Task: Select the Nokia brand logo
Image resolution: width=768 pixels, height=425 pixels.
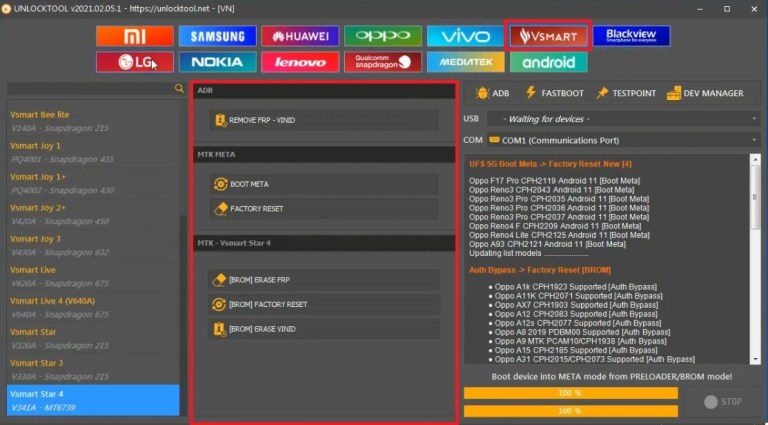Action: click(217, 62)
